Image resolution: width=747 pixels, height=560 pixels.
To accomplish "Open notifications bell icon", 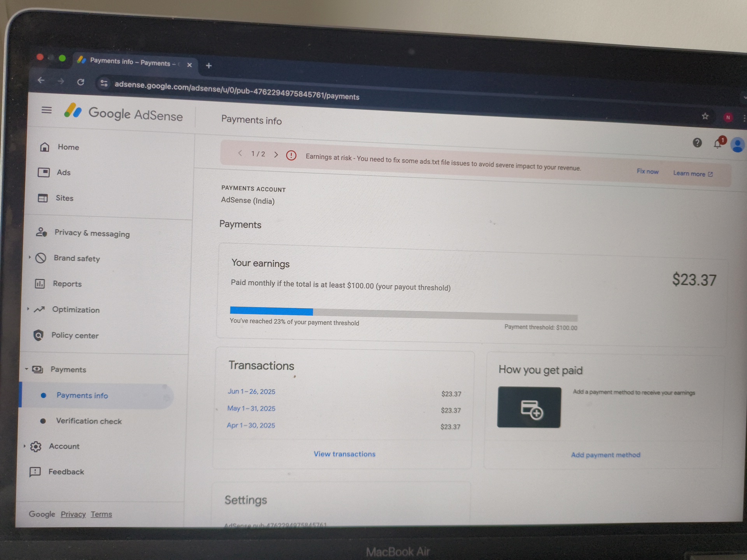I will [x=718, y=143].
